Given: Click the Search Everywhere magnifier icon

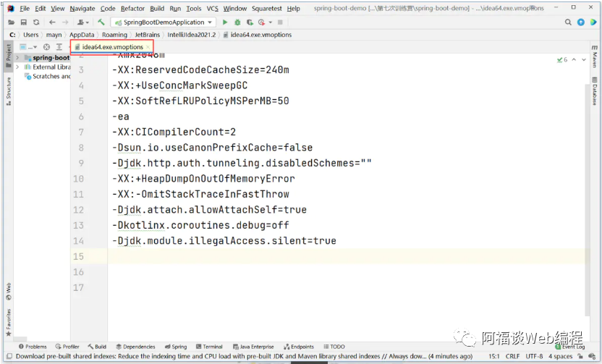Looking at the screenshot, I should (568, 22).
